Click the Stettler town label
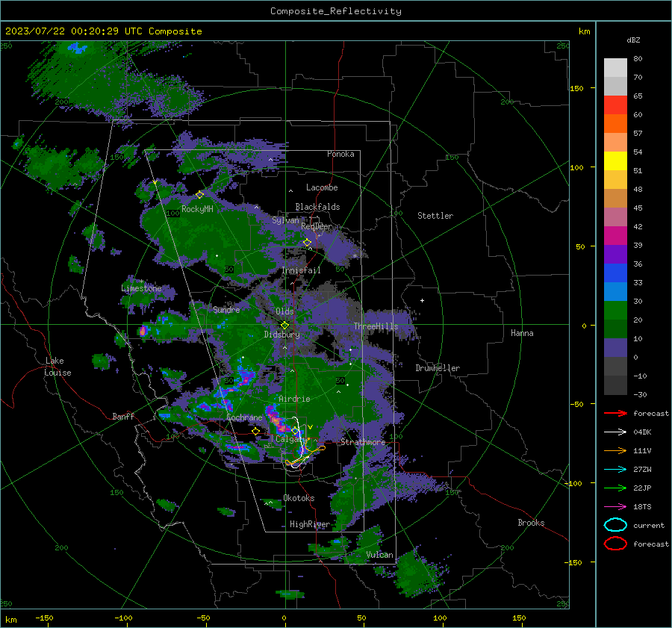This screenshot has height=628, width=672. 435,216
